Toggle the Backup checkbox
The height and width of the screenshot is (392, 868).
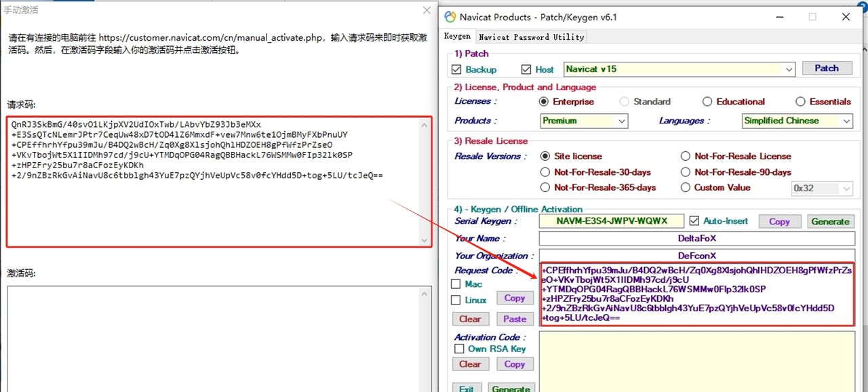(456, 69)
